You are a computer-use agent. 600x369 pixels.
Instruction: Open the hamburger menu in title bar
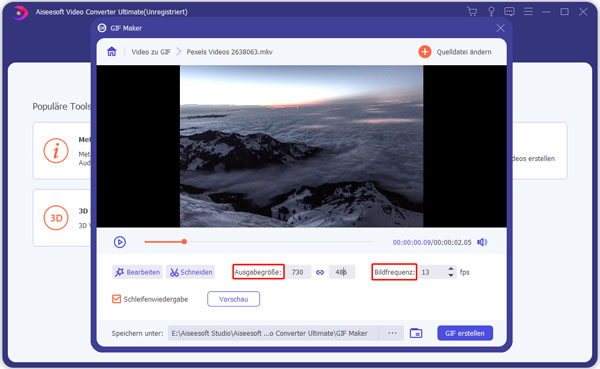click(528, 11)
